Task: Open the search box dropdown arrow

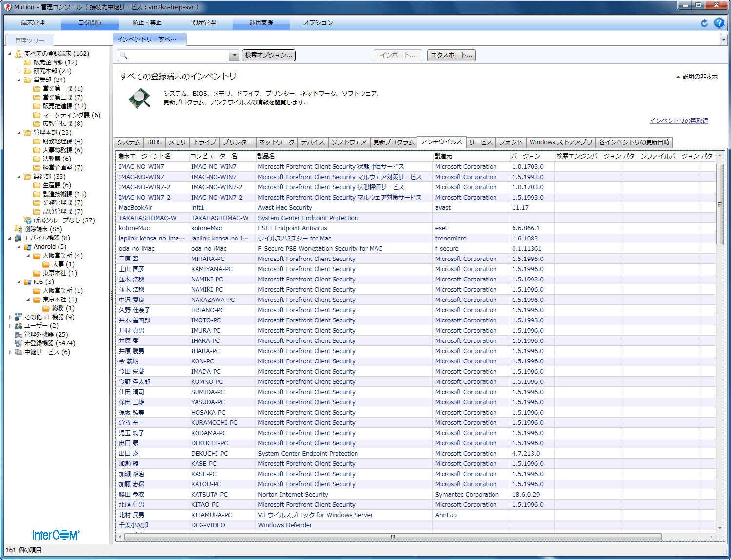Action: [x=234, y=56]
